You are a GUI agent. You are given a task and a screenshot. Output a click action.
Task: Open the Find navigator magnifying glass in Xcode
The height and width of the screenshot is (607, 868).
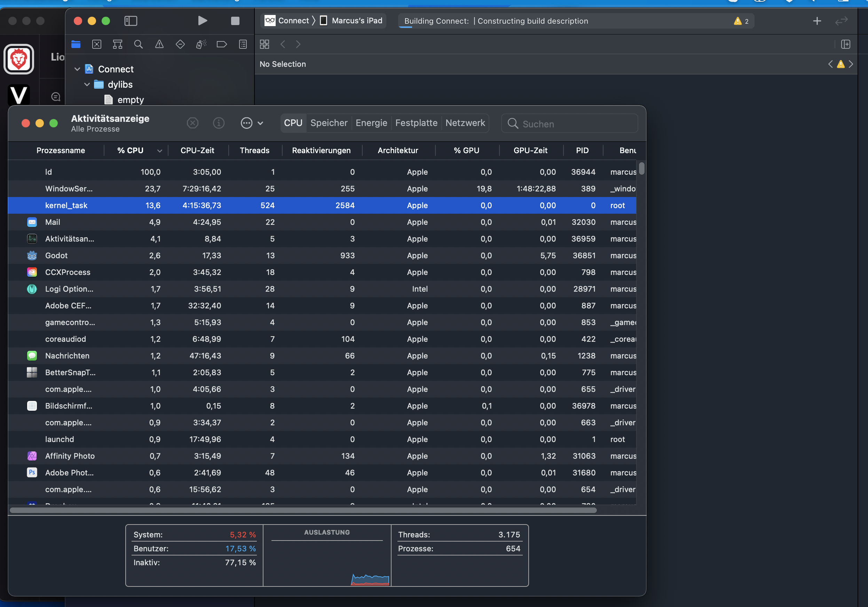[138, 44]
